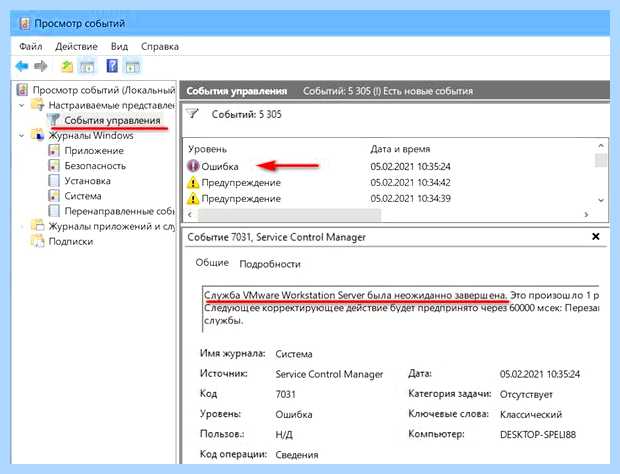This screenshot has width=620, height=474.
Task: Click the Service Control Manager source value
Action: pos(329,374)
